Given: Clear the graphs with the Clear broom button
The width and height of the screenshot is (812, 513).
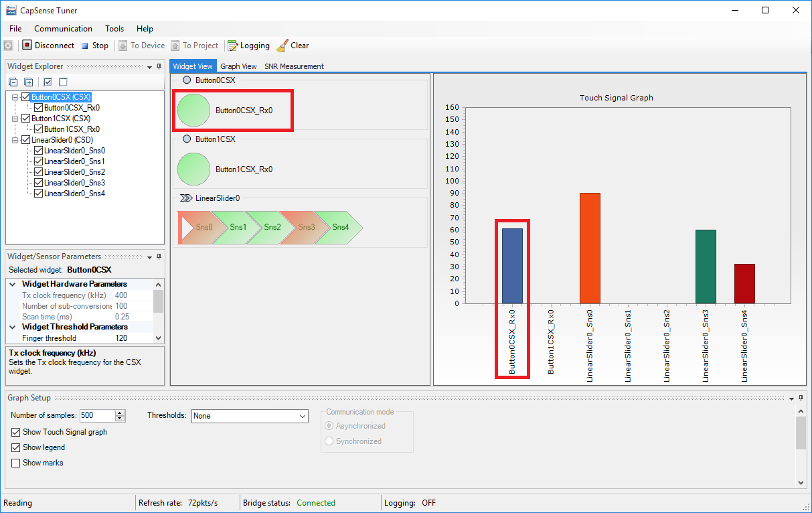Looking at the screenshot, I should (293, 46).
